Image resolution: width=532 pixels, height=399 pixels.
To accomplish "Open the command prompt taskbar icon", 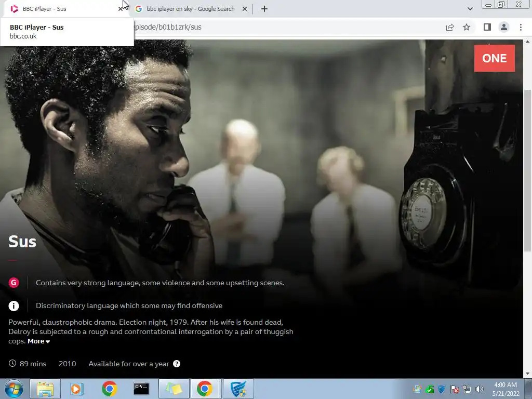I will tap(141, 389).
